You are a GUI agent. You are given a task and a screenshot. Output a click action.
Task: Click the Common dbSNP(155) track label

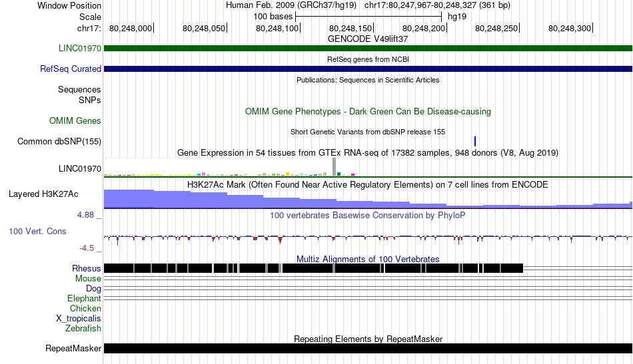coord(59,142)
